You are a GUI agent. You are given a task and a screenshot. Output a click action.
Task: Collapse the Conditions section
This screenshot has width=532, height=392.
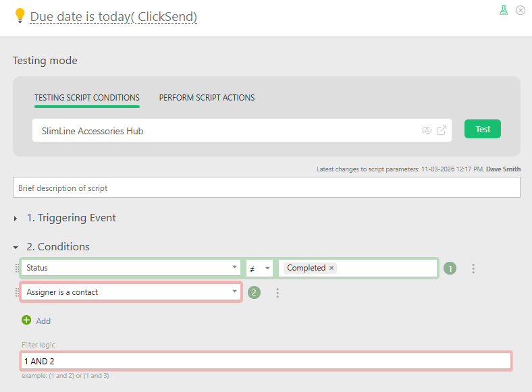16,247
